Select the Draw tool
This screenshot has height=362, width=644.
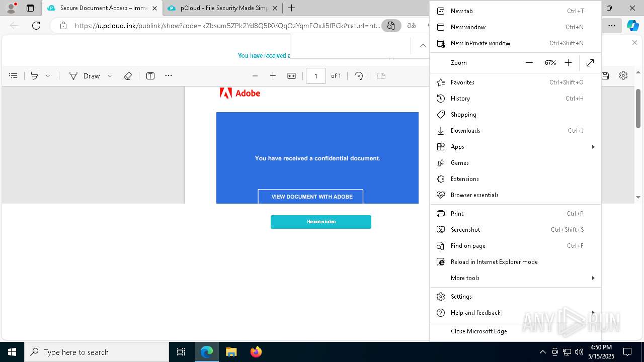(85, 76)
